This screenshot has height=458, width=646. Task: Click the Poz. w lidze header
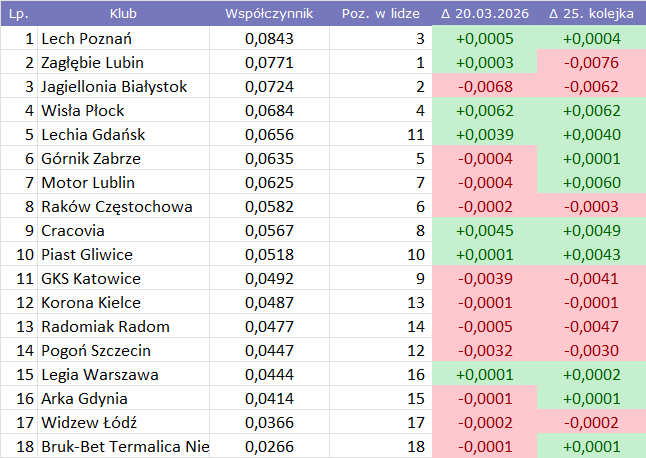pyautogui.click(x=380, y=15)
